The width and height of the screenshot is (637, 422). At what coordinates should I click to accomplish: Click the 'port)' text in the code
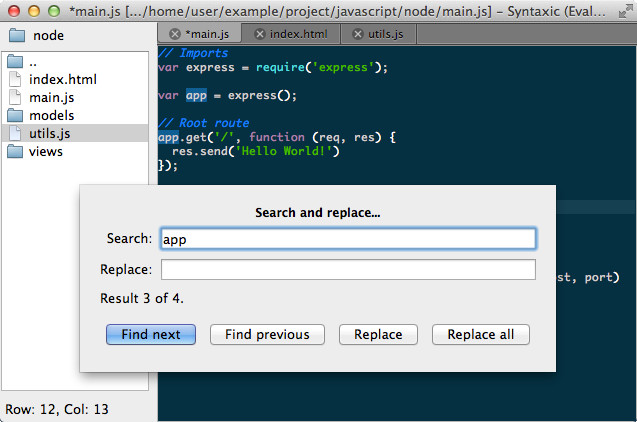click(x=602, y=277)
